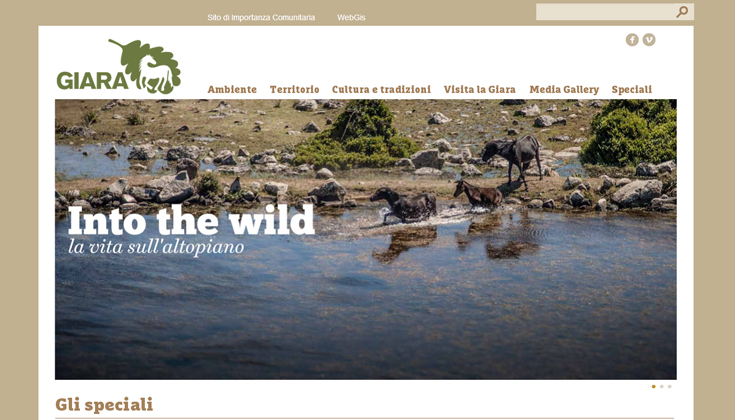This screenshot has height=420, width=735.
Task: Click the horses hero slide image
Action: (x=366, y=239)
